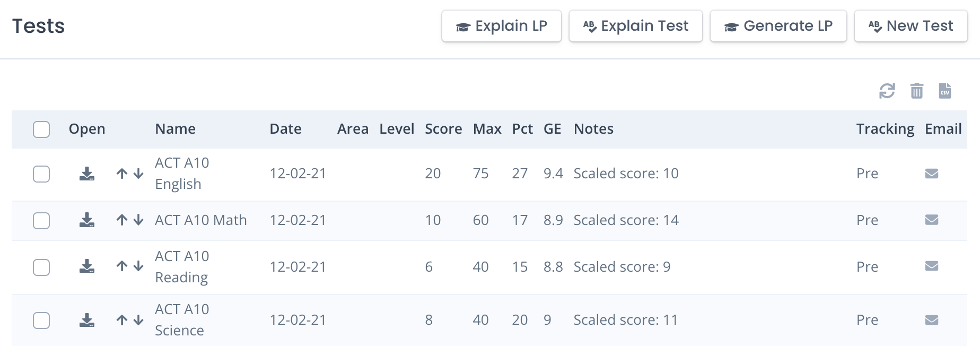
Task: Download the ACT A10 Math test
Action: [x=87, y=220]
